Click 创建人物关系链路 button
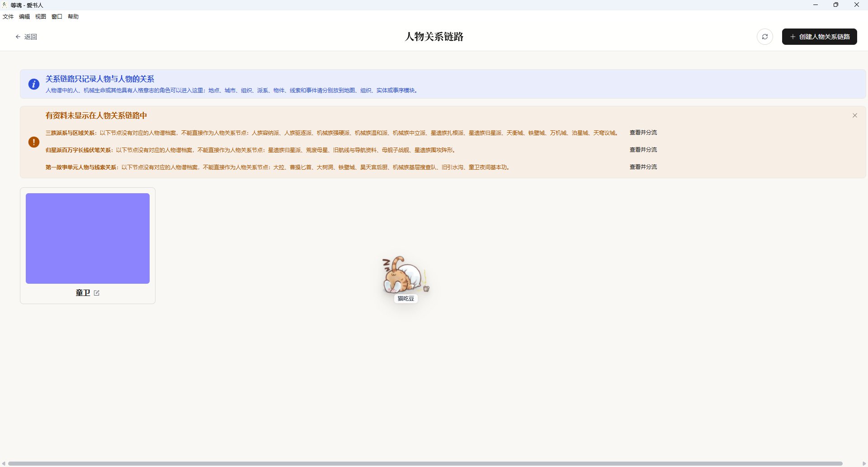 point(820,37)
